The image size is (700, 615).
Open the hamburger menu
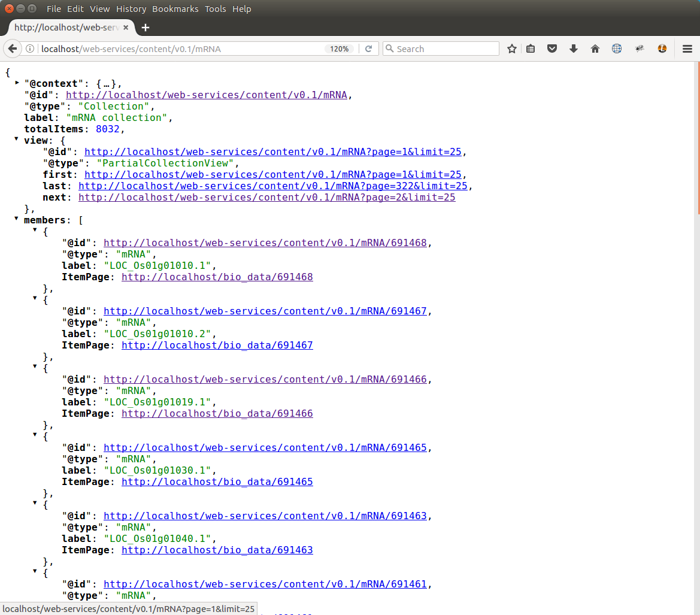point(687,49)
